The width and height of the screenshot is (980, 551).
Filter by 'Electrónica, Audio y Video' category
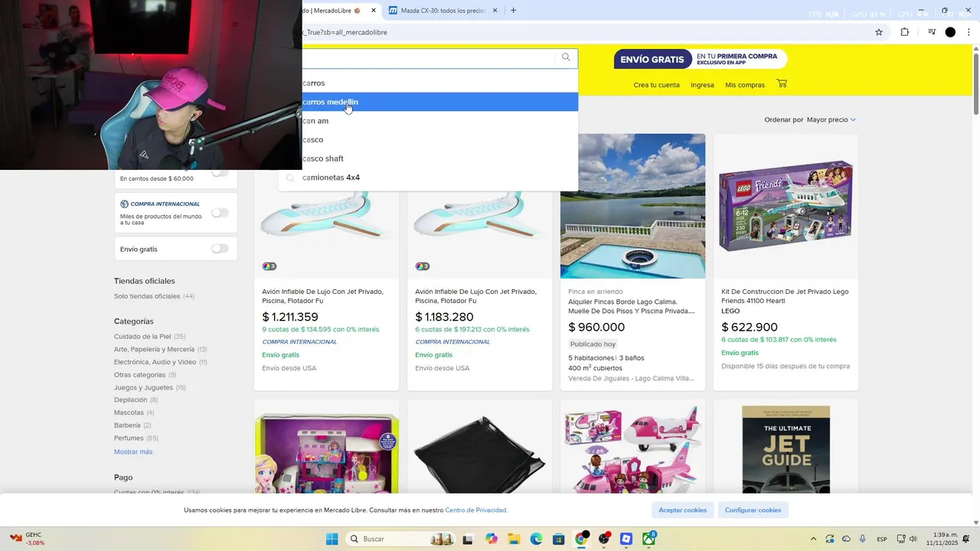coord(155,362)
